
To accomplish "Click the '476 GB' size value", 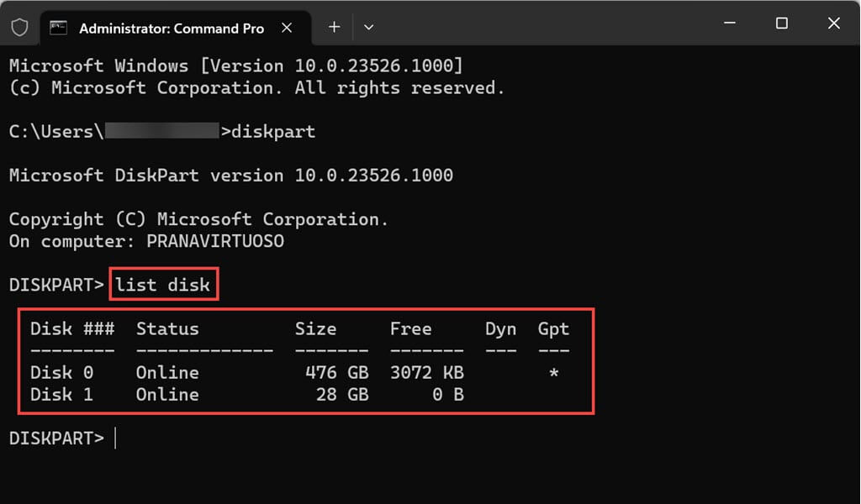I will tap(337, 372).
